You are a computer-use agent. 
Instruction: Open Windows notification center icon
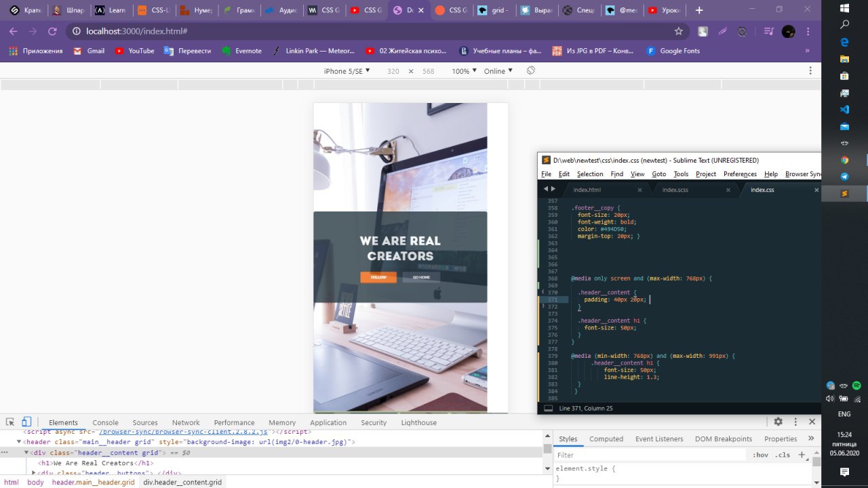844,472
